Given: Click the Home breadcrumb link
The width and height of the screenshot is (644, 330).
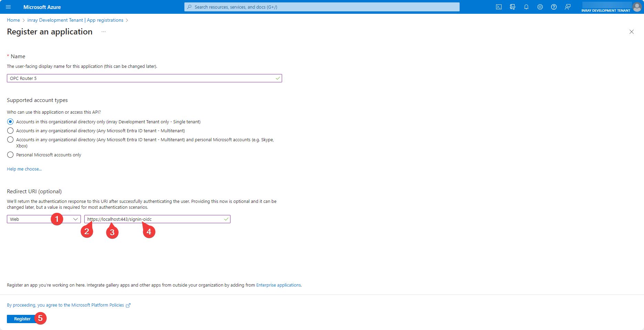Looking at the screenshot, I should [x=13, y=20].
